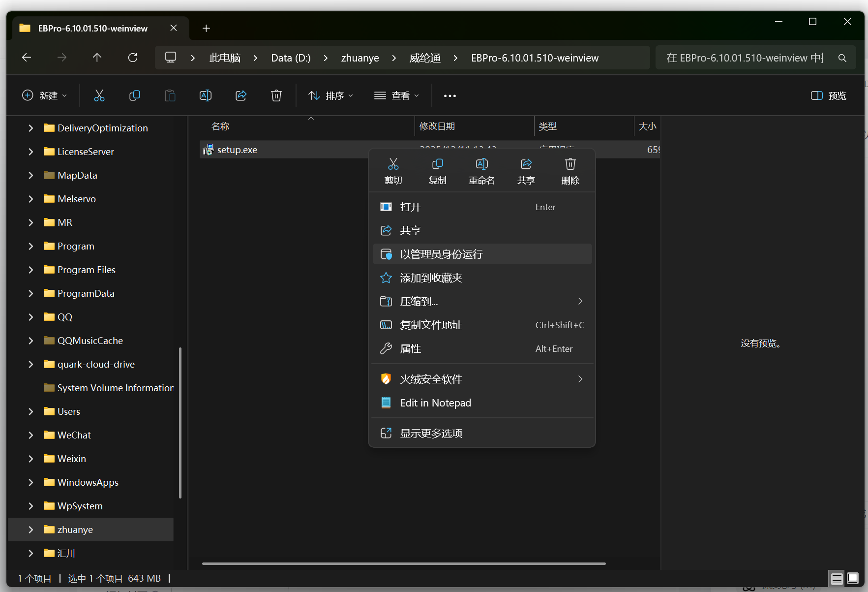Open 属性 properties
Image resolution: width=868 pixels, height=592 pixels.
482,349
